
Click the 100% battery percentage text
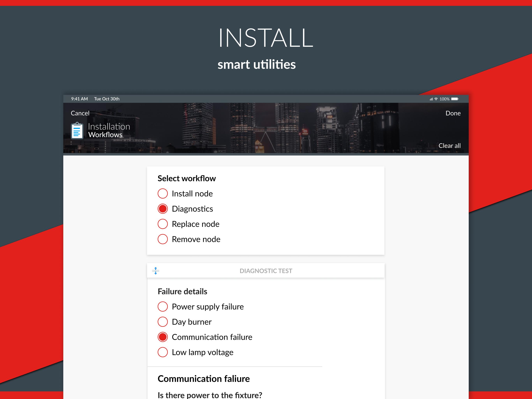pos(444,99)
